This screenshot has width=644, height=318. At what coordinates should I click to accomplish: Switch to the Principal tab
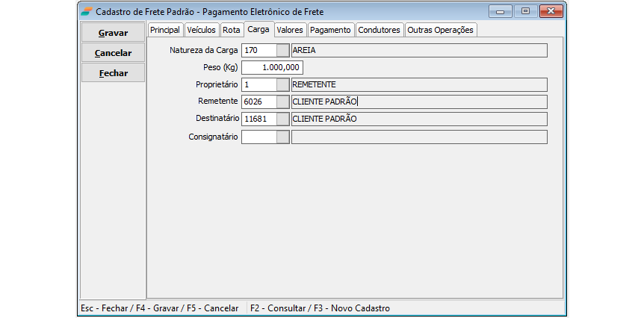[x=165, y=30]
